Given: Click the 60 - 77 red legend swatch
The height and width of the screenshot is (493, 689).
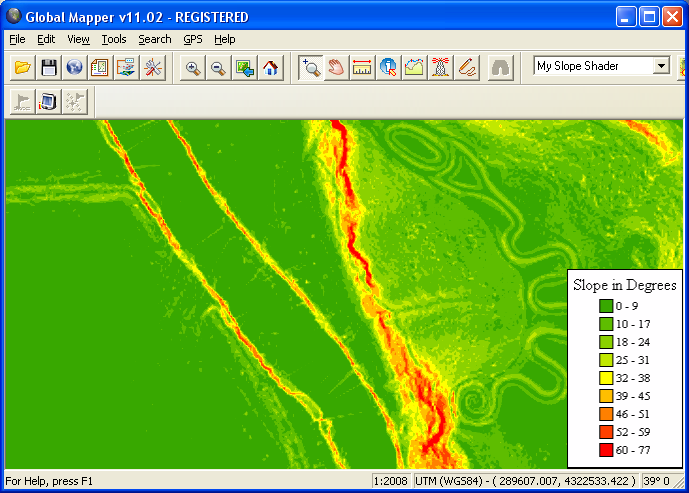Looking at the screenshot, I should click(606, 450).
